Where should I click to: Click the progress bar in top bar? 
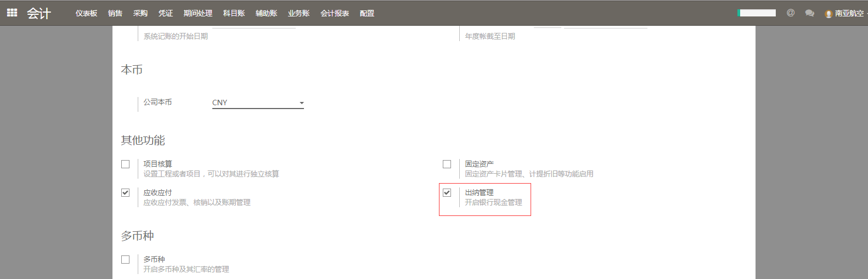coord(757,13)
